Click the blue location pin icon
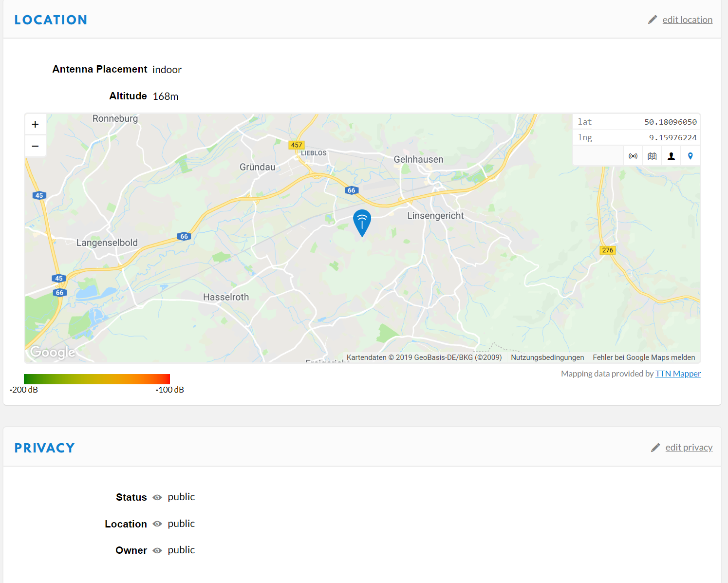Screen dimensions: 728x583 pyautogui.click(x=690, y=156)
